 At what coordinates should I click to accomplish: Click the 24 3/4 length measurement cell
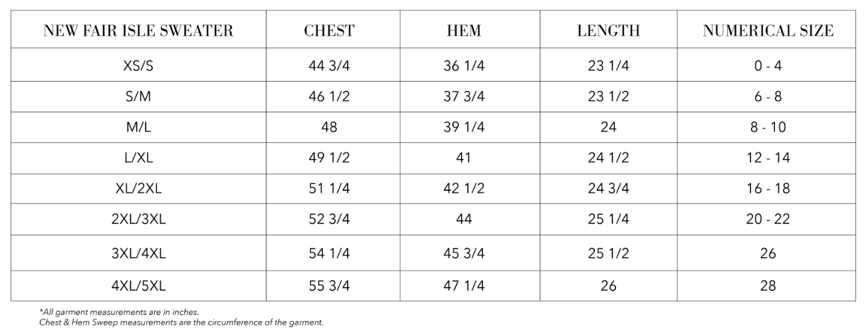tap(608, 189)
